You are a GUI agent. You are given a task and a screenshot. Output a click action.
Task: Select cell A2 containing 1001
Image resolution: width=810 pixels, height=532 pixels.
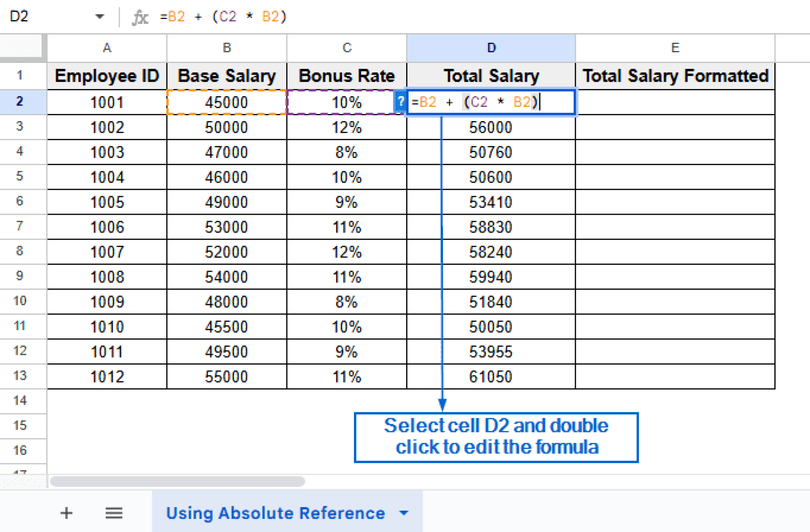click(107, 102)
